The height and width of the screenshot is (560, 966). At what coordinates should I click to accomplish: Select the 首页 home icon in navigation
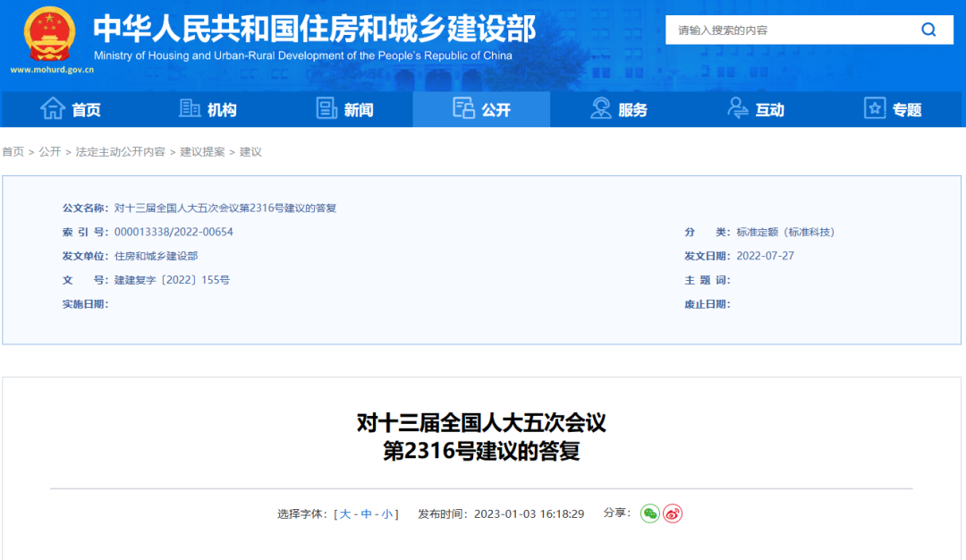coord(55,108)
